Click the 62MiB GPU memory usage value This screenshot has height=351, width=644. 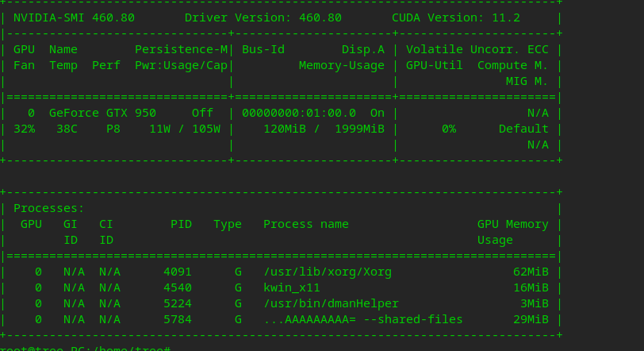[x=531, y=272]
